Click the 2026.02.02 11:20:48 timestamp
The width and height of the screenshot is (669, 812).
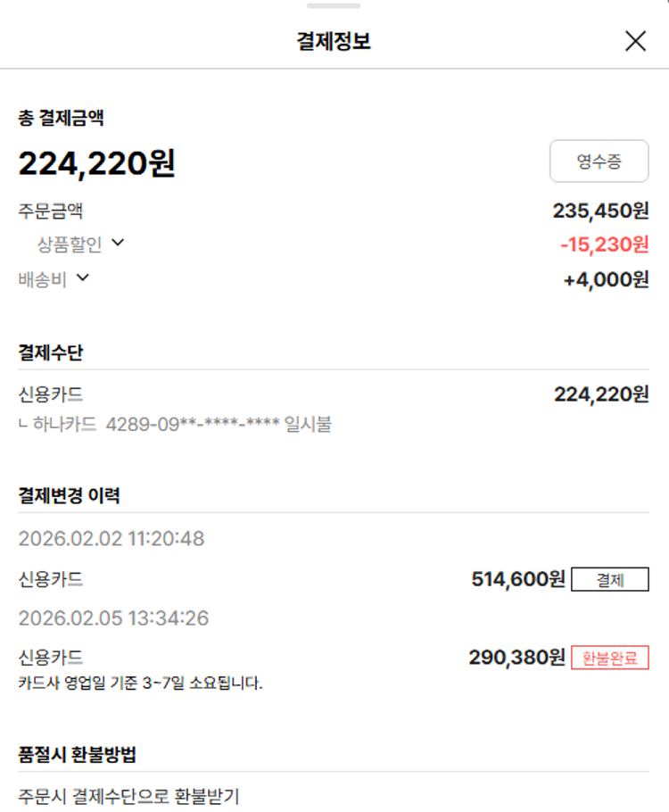111,539
